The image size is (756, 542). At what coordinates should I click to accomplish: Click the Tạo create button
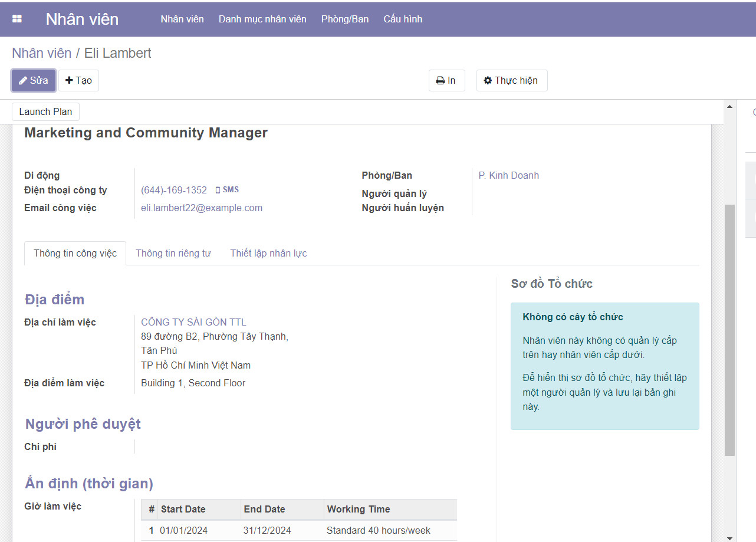[78, 81]
